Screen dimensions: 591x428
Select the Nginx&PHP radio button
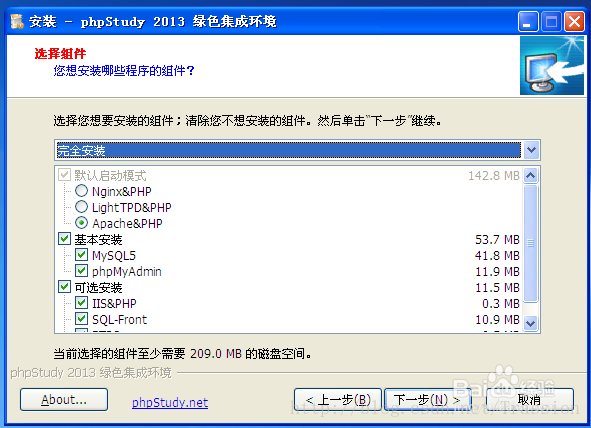(81, 191)
